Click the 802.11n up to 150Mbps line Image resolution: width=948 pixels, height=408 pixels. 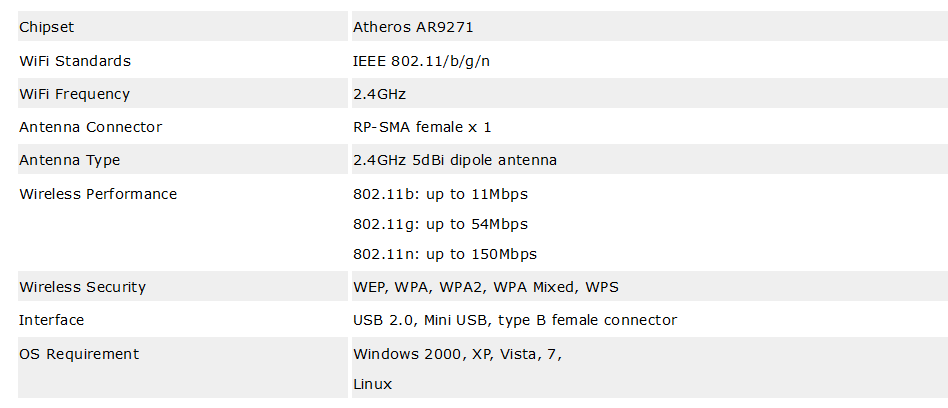point(445,254)
